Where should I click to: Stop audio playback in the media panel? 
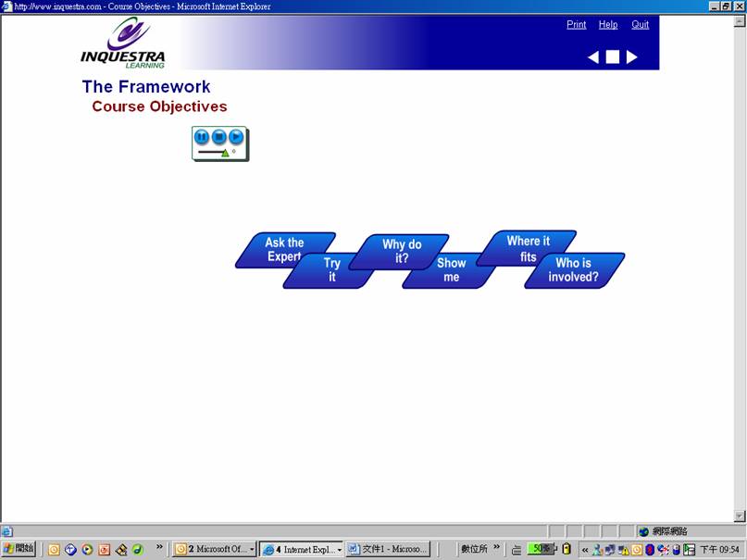[x=219, y=137]
